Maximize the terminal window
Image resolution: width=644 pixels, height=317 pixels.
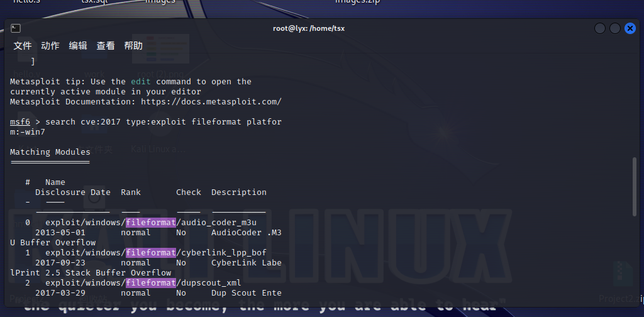pyautogui.click(x=615, y=28)
